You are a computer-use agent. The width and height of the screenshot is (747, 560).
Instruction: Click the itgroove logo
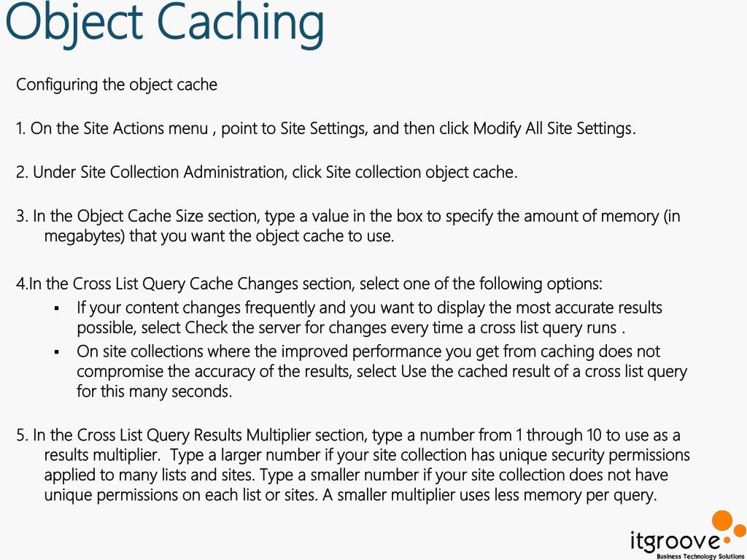pos(688,536)
